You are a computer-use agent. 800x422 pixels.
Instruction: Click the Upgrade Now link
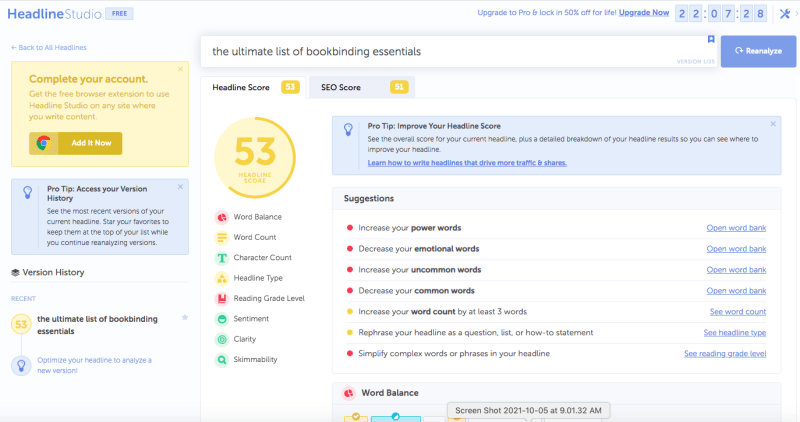pos(643,13)
